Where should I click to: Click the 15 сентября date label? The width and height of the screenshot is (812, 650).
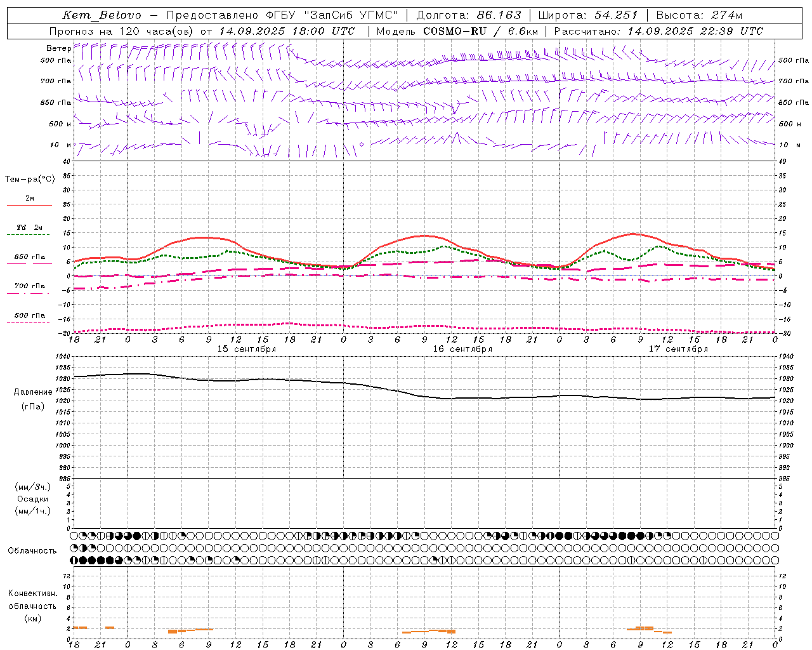tap(246, 349)
